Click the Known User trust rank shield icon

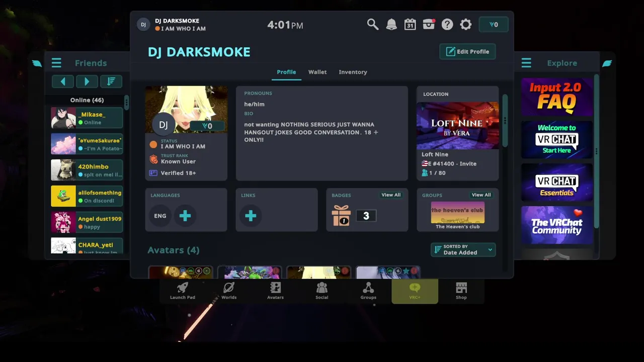[153, 159]
